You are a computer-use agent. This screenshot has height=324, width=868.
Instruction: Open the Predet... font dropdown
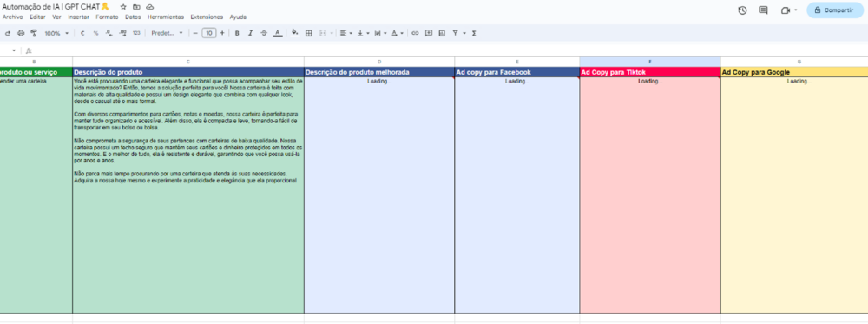pyautogui.click(x=167, y=33)
